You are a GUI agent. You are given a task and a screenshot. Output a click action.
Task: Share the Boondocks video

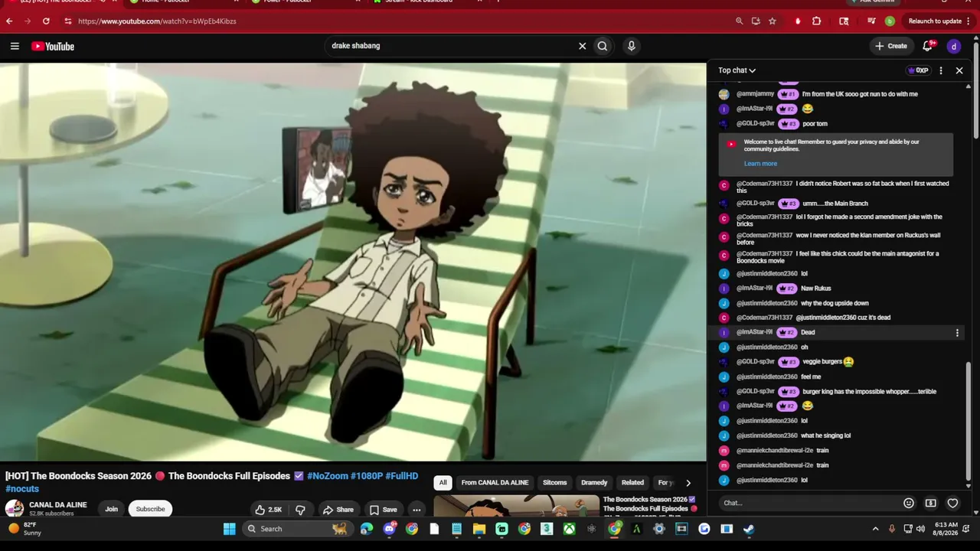[338, 510]
